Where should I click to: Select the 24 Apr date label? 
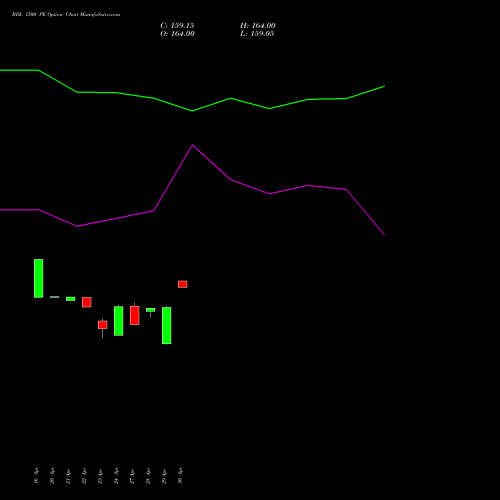(x=116, y=476)
